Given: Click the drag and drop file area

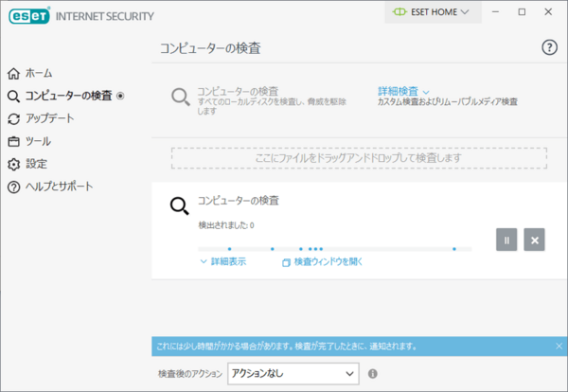Looking at the screenshot, I should point(359,158).
